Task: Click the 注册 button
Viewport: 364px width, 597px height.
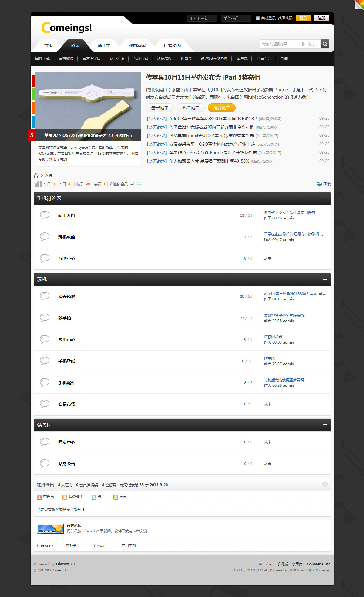Action: [x=322, y=18]
